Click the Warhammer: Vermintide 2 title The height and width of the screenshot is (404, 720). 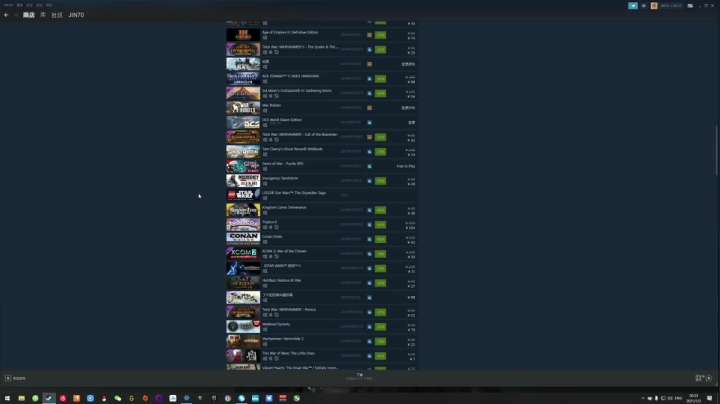pos(282,339)
